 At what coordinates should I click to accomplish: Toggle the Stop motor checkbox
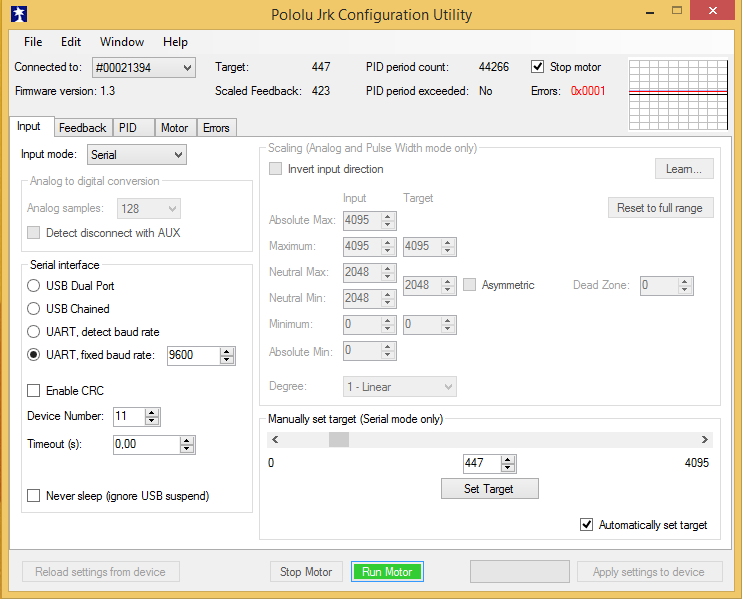click(538, 67)
